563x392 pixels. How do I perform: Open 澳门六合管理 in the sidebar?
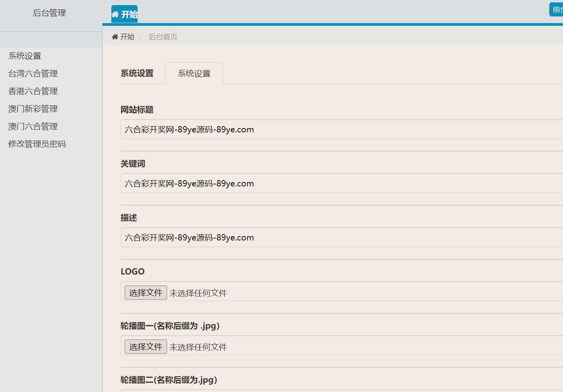click(33, 126)
